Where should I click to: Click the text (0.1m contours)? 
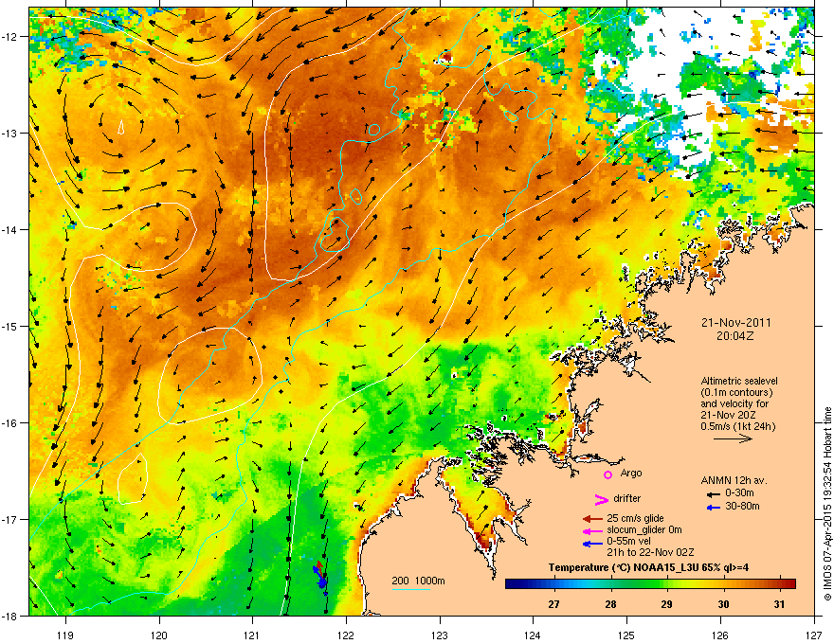(x=736, y=393)
